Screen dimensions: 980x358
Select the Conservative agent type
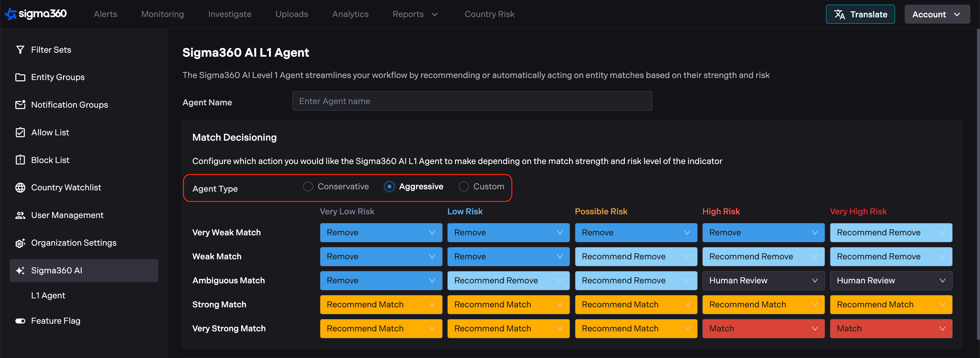click(x=308, y=186)
